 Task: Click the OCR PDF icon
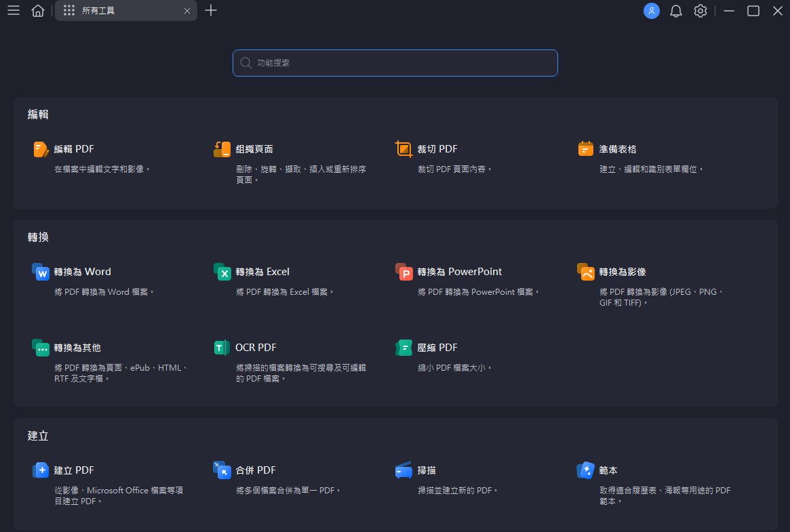point(222,348)
